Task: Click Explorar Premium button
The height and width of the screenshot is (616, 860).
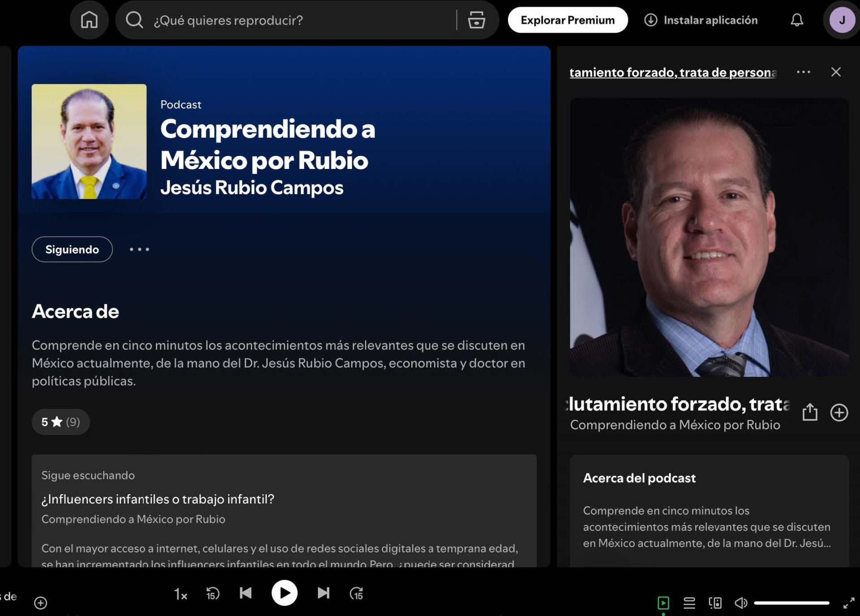Action: tap(568, 20)
